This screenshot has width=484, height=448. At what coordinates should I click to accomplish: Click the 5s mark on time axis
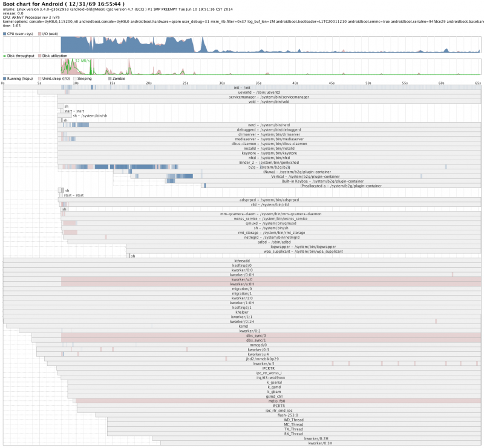(x=39, y=83)
